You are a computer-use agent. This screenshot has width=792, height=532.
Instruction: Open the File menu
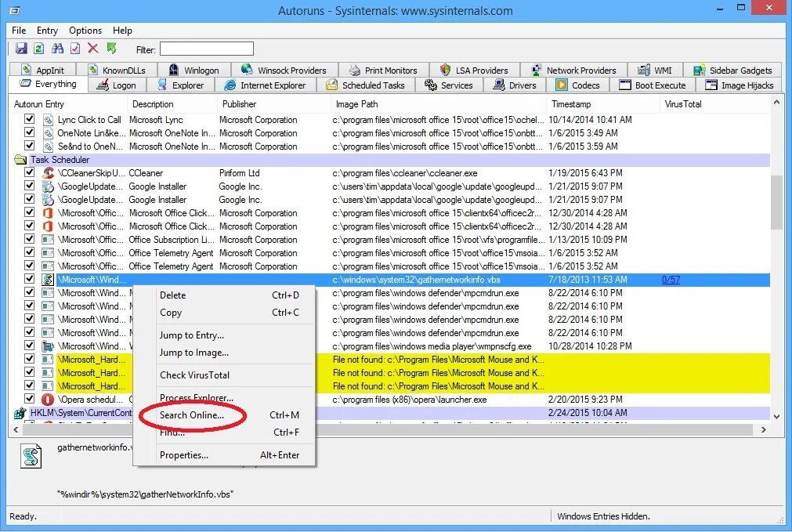(x=19, y=31)
